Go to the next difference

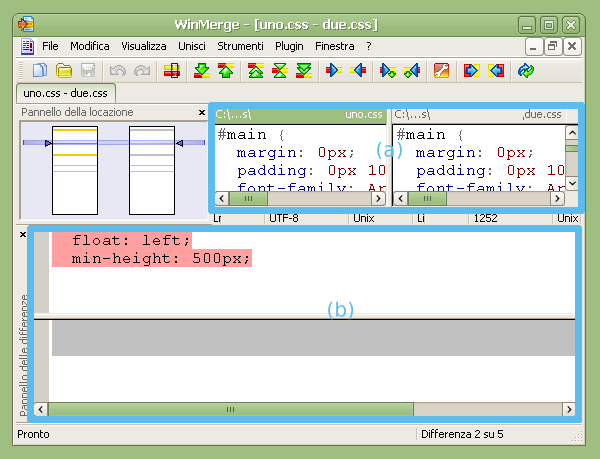coord(202,70)
